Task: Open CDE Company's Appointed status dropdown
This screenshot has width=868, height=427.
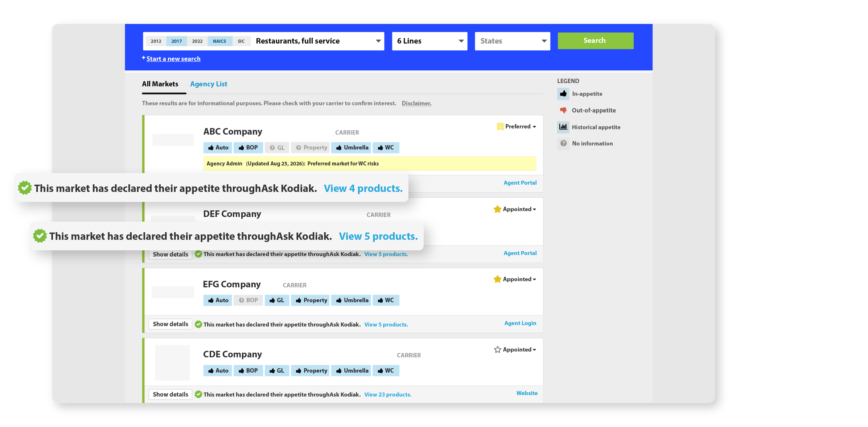Action: [515, 350]
